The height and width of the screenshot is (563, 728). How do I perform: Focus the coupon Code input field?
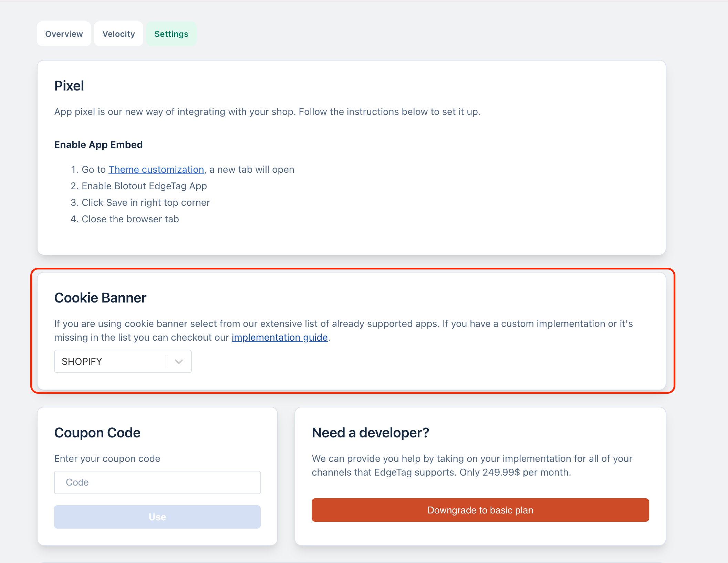point(157,482)
